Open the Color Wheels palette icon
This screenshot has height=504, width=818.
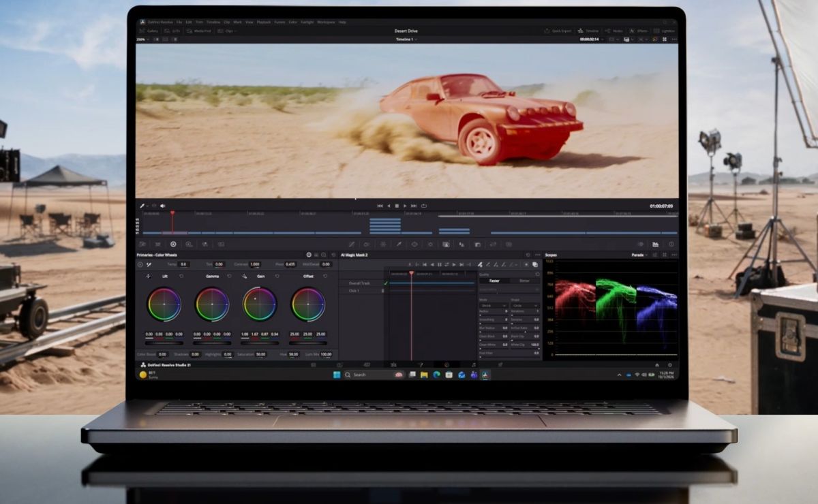coord(173,244)
